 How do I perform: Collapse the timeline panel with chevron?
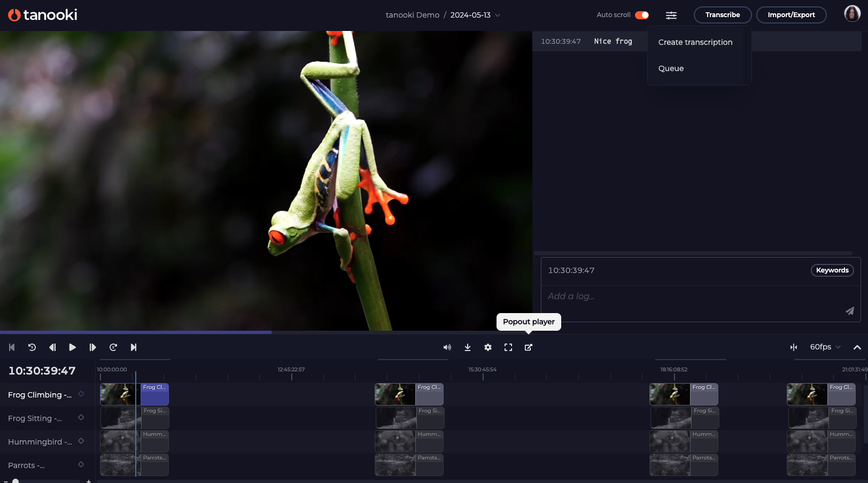(x=857, y=347)
